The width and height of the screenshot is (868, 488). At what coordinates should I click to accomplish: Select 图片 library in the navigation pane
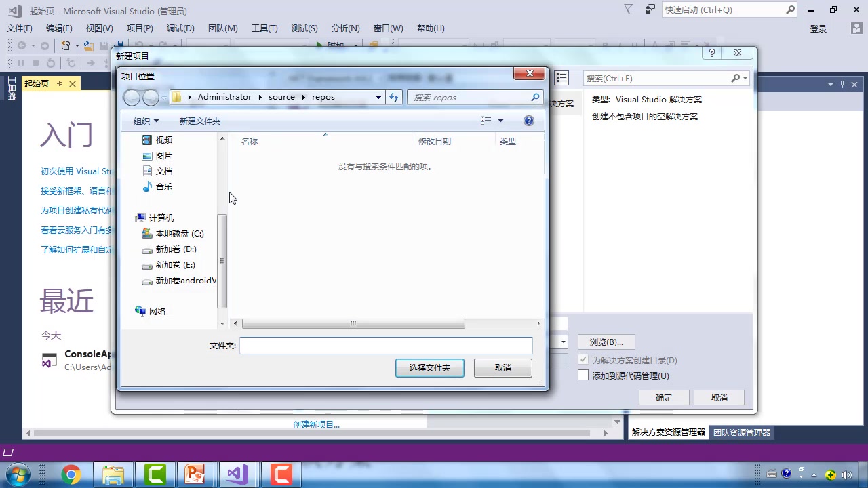pos(157,155)
